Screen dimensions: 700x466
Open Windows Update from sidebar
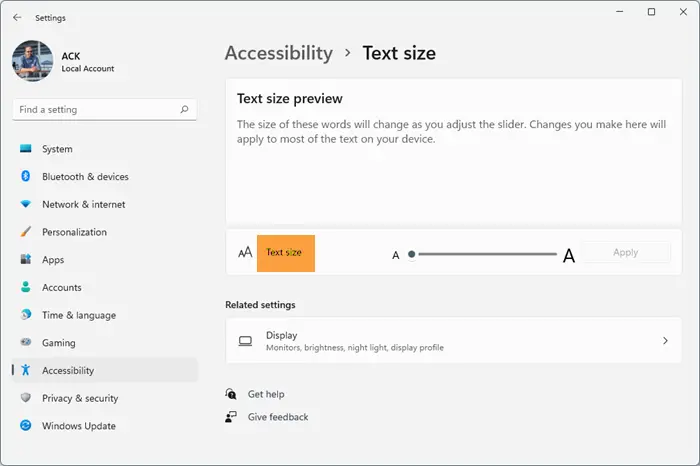tap(78, 426)
